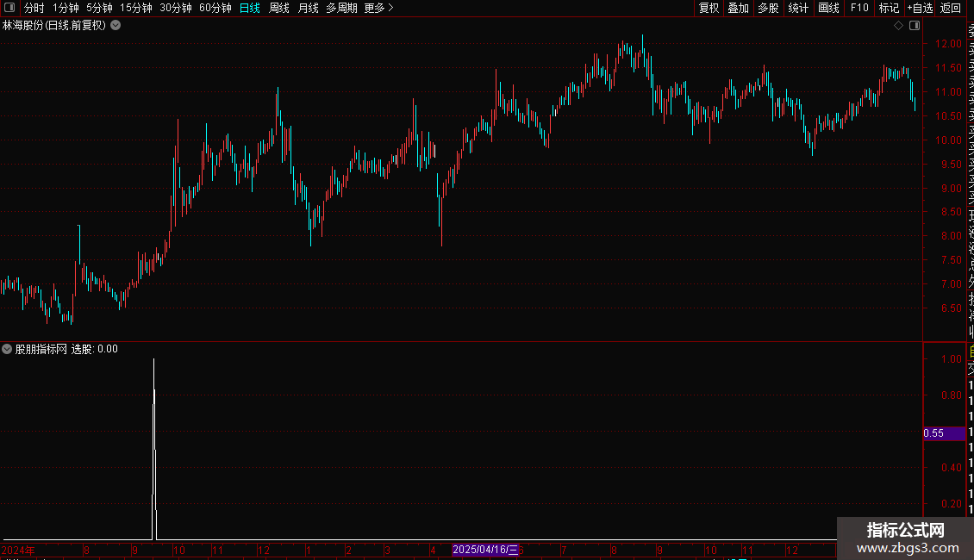The width and height of the screenshot is (974, 560).
Task: Click the 2024年 year label
Action: click(18, 550)
